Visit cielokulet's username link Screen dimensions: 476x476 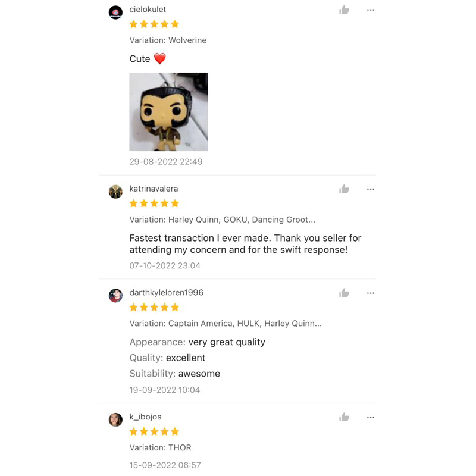[148, 10]
